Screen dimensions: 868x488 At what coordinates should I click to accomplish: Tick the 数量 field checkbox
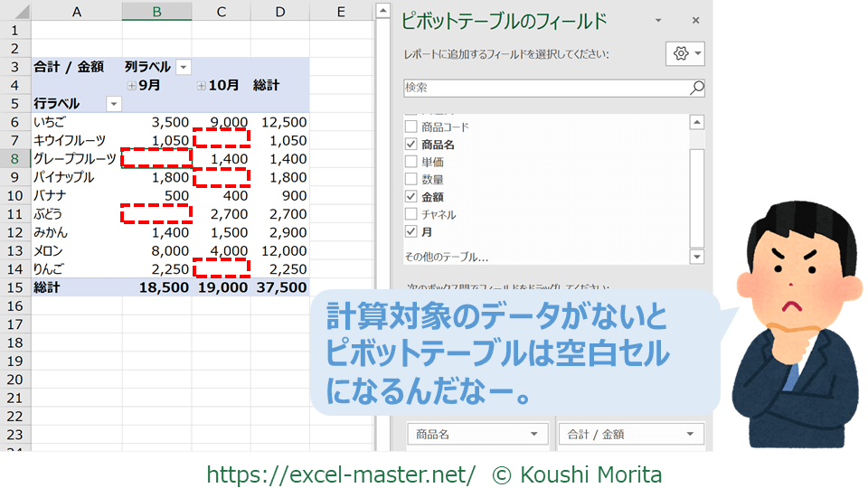click(x=411, y=179)
